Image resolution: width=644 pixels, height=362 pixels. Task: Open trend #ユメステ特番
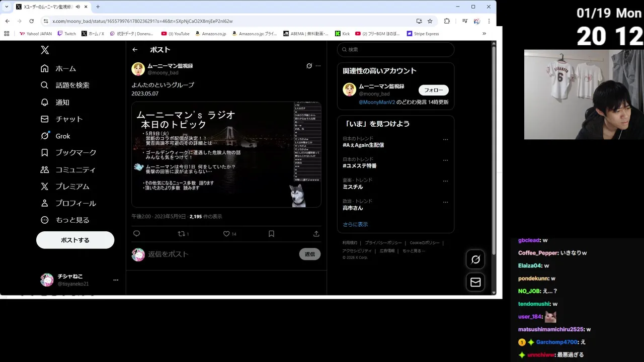(x=360, y=166)
